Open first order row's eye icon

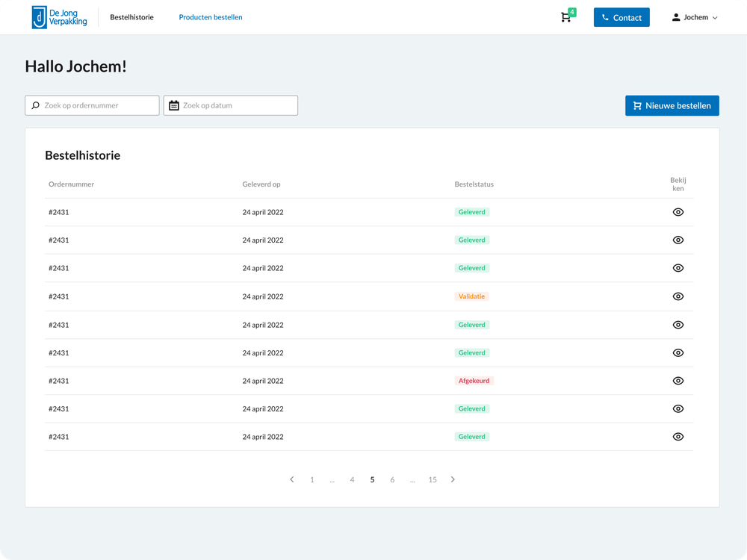[x=678, y=212]
